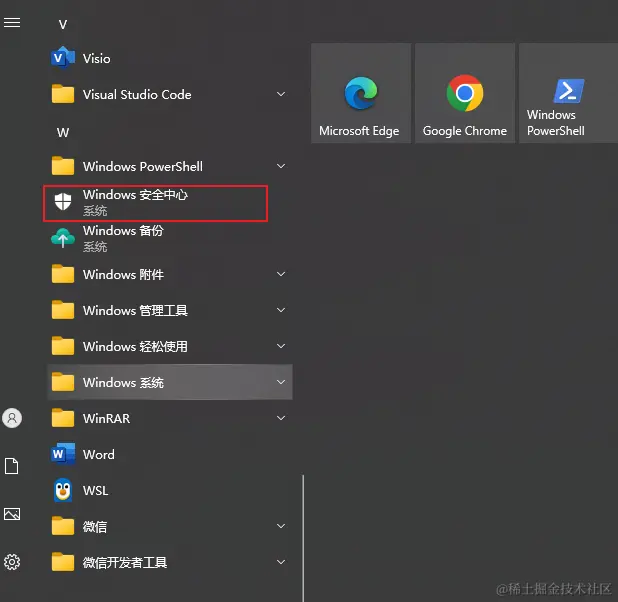
Task: Select 微信开发者工具 label text
Action: pyautogui.click(x=125, y=563)
